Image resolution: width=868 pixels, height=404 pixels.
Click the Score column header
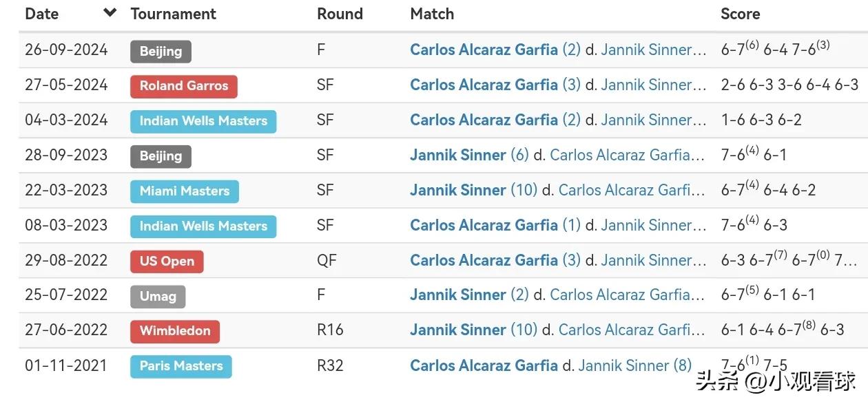pos(741,14)
